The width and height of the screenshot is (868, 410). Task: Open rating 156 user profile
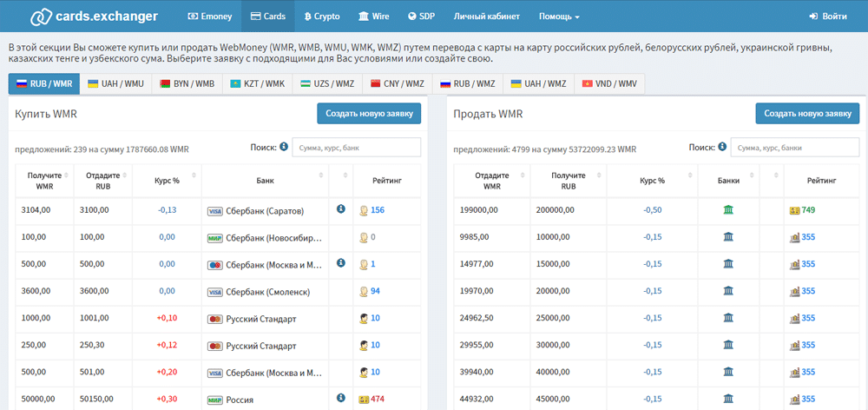click(x=378, y=210)
